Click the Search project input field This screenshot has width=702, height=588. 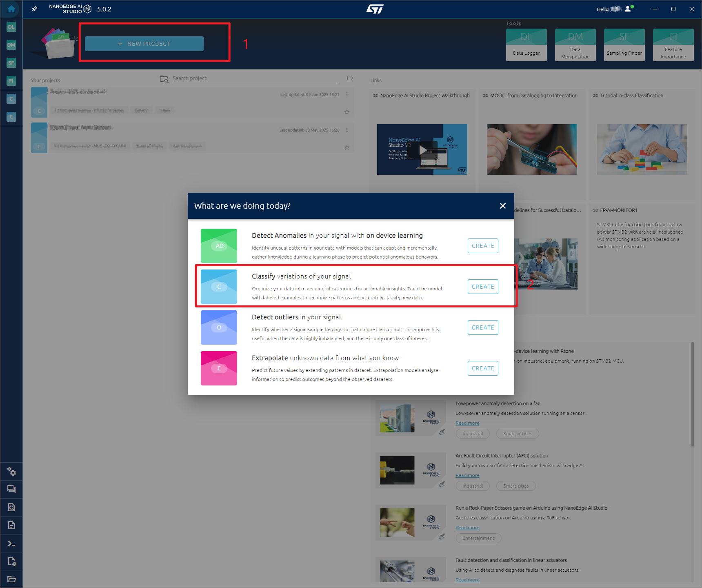point(255,78)
